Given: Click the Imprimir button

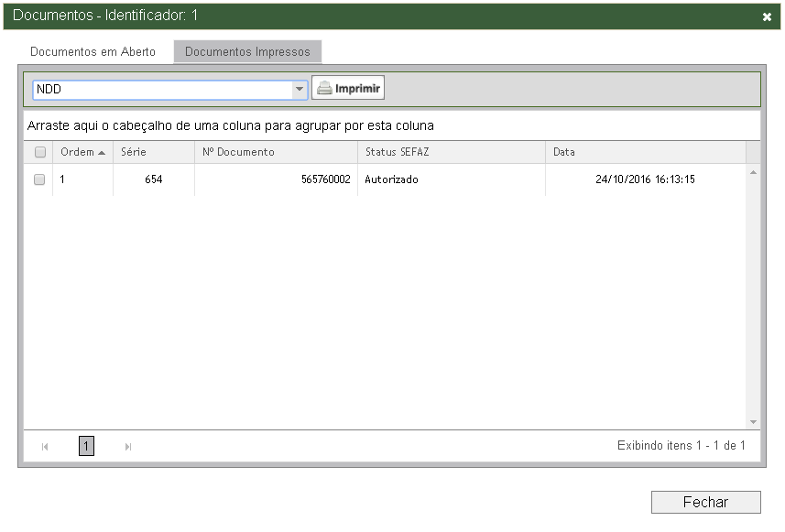Looking at the screenshot, I should pyautogui.click(x=348, y=88).
